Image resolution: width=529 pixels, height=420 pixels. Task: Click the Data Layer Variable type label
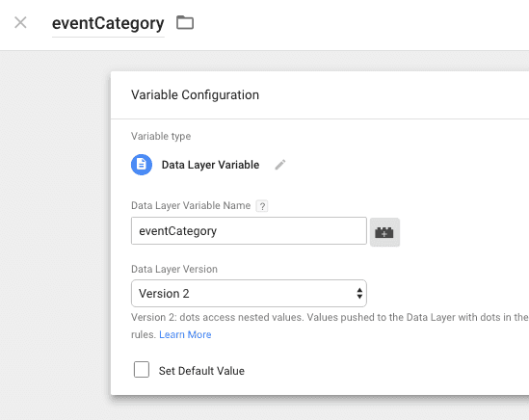point(210,165)
